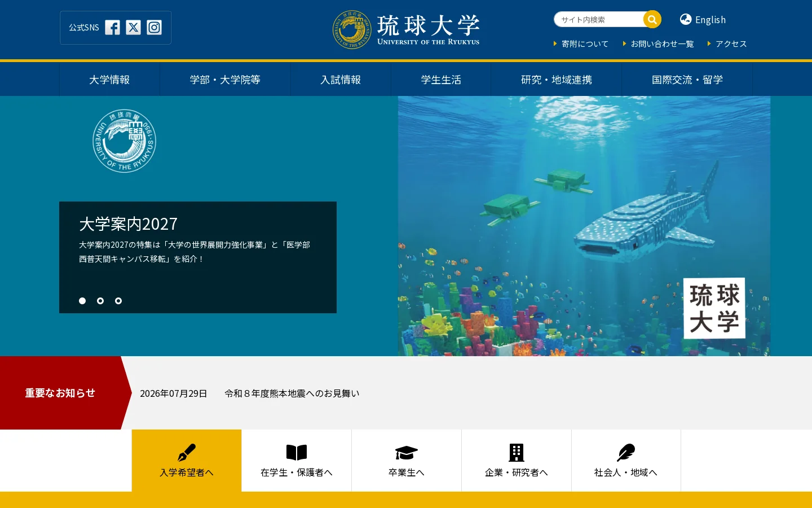Select the first slide indicator dot
Image resolution: width=812 pixels, height=508 pixels.
pos(82,301)
